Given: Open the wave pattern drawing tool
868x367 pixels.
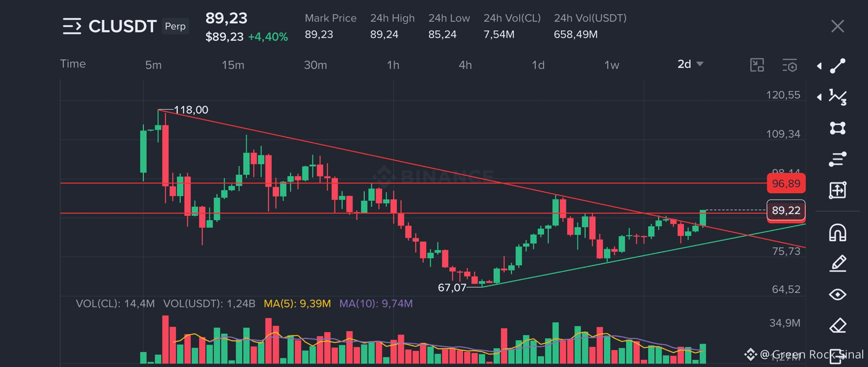Looking at the screenshot, I should 837,97.
